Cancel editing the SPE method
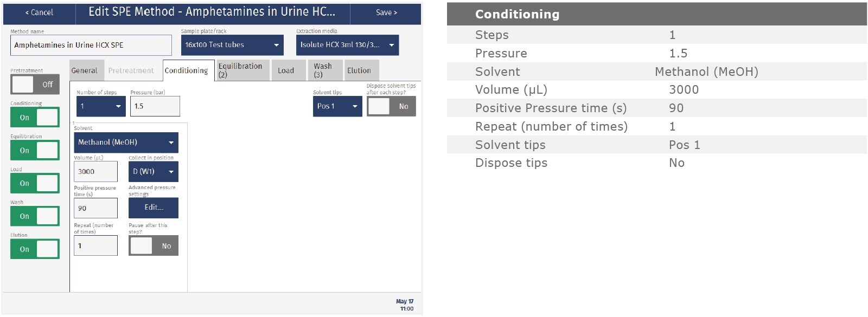 (x=39, y=12)
